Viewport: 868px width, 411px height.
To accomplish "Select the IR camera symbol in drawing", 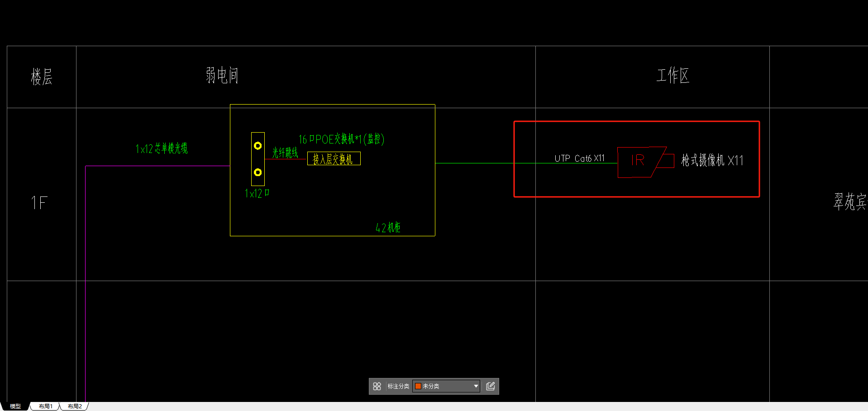I will [x=646, y=162].
